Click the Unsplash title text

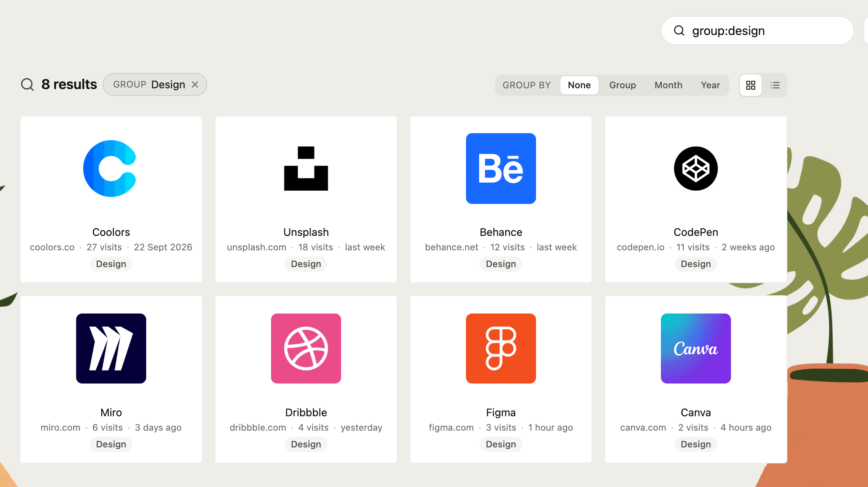pos(306,232)
